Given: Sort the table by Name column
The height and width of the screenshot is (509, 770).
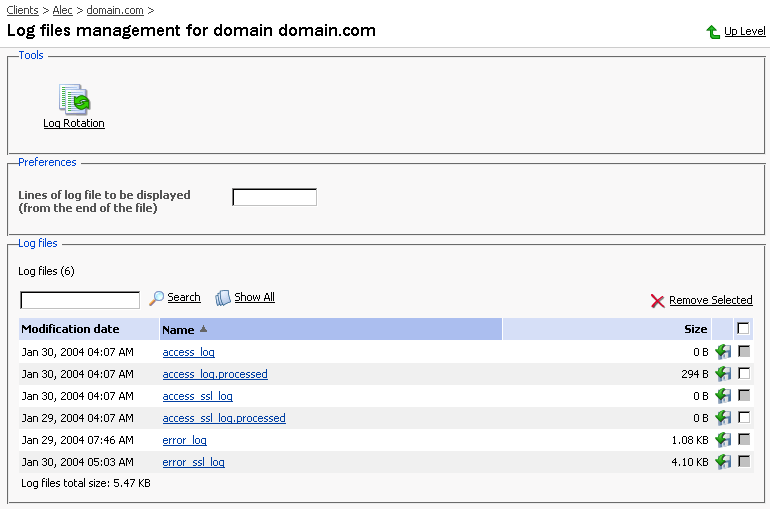Looking at the screenshot, I should 178,329.
